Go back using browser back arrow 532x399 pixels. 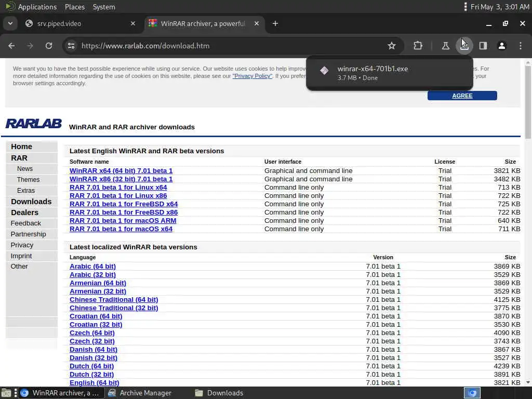tap(11, 46)
